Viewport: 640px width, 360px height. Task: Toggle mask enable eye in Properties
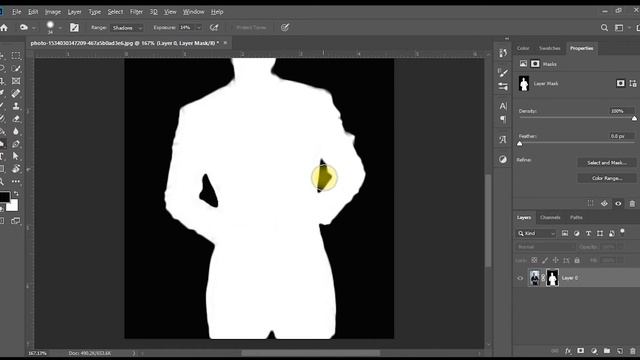point(618,203)
